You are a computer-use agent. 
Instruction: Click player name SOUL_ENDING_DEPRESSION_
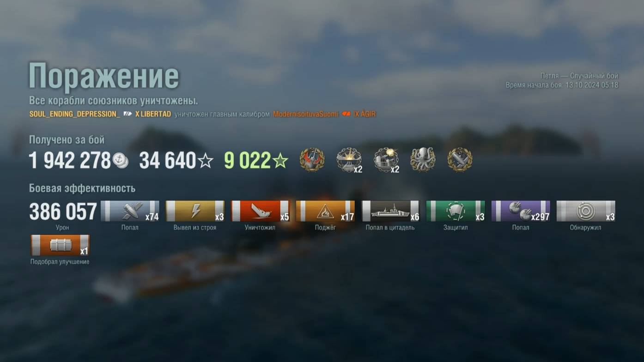click(x=74, y=114)
